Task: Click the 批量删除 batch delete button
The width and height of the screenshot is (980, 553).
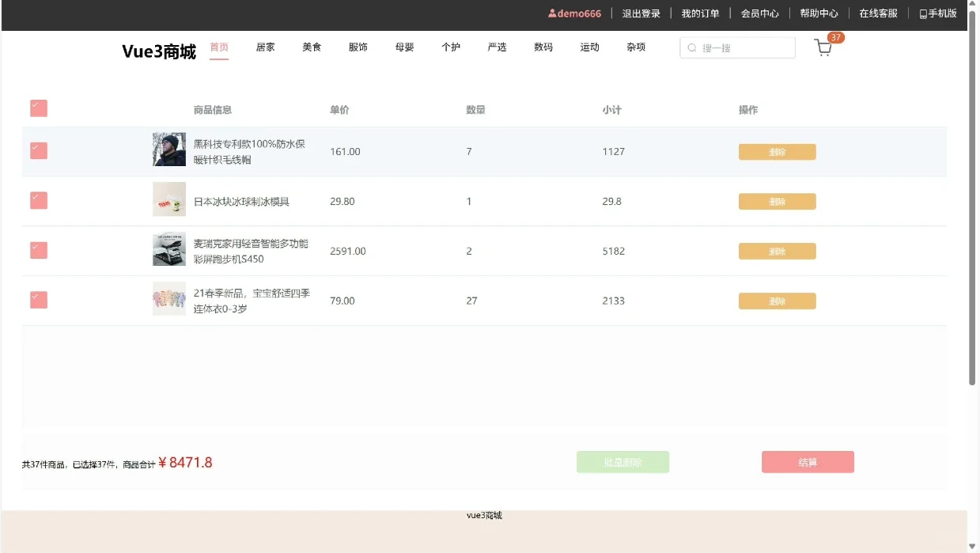Action: point(622,461)
